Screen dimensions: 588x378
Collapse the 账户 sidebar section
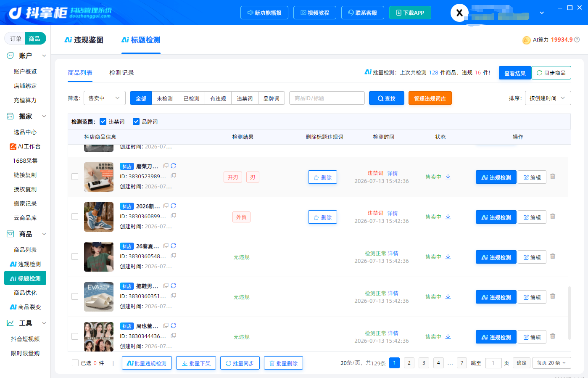click(x=44, y=56)
